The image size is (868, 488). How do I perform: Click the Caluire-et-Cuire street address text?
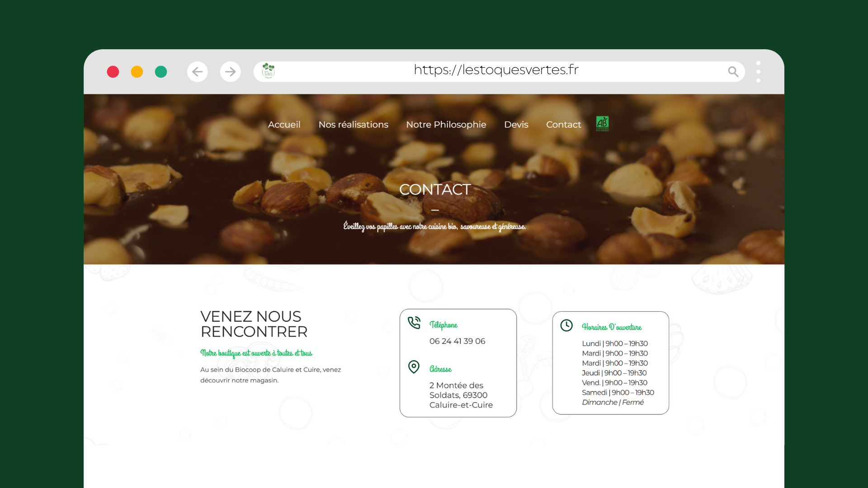coord(461,395)
